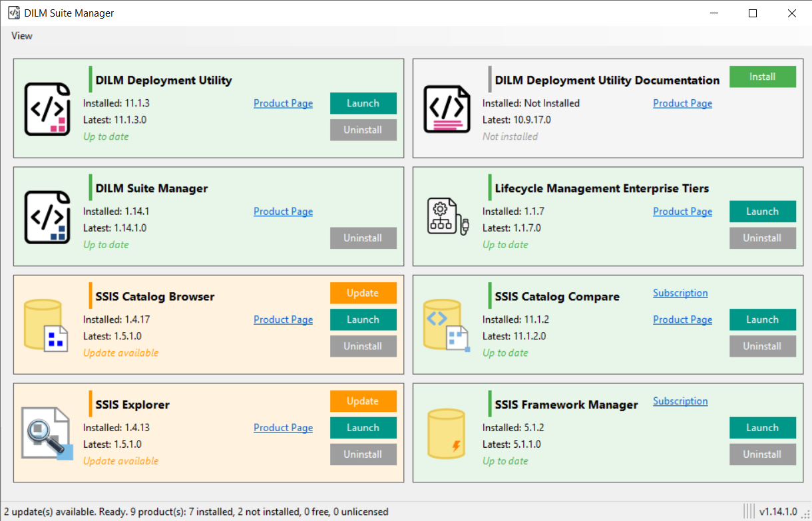Maximize the DILM Suite Manager window
The image size is (812, 521).
coord(753,13)
